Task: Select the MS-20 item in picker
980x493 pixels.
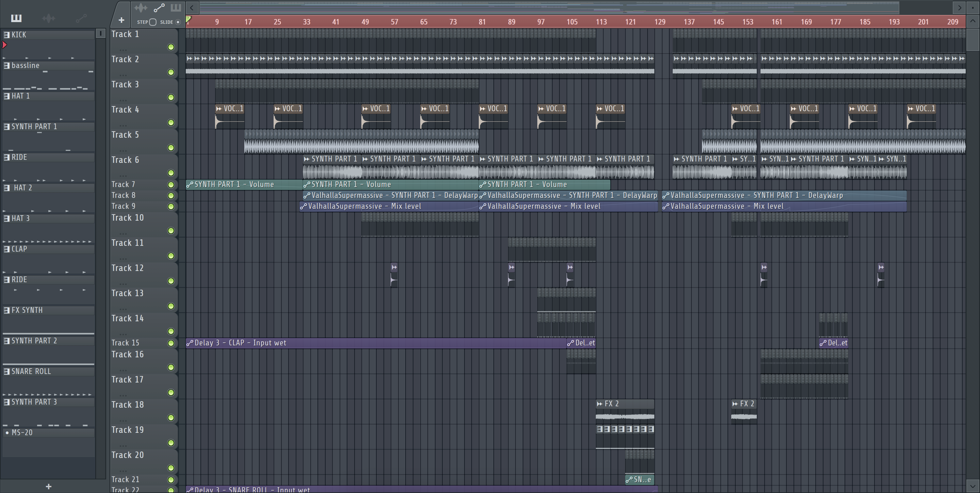Action: 49,432
